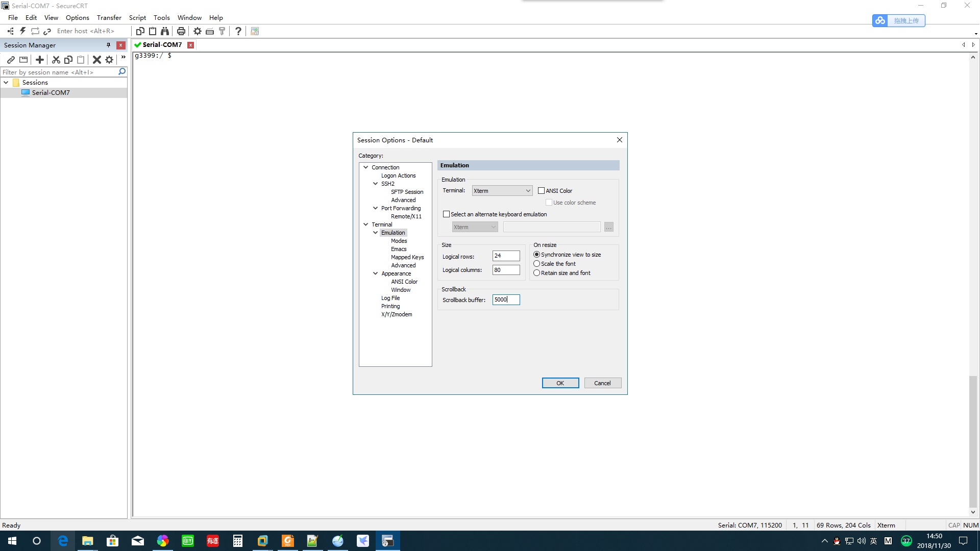Click the Copy icon in the main toolbar

[x=140, y=31]
